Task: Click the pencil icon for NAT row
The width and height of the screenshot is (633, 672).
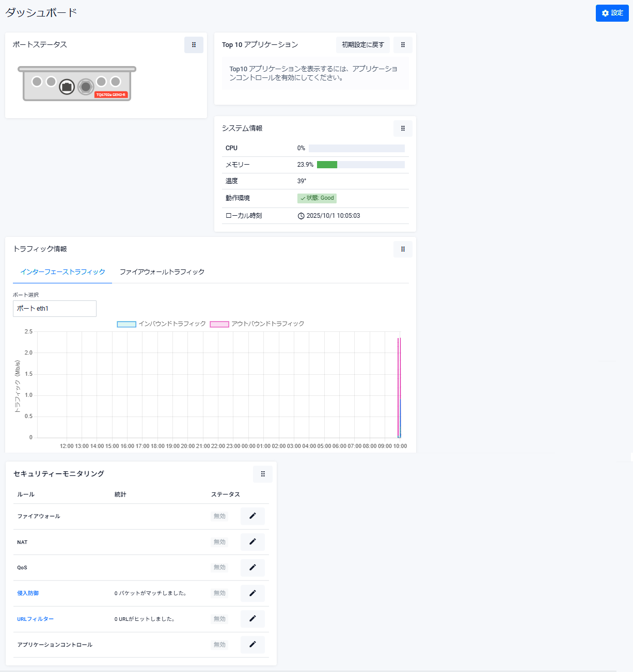Action: coord(252,542)
